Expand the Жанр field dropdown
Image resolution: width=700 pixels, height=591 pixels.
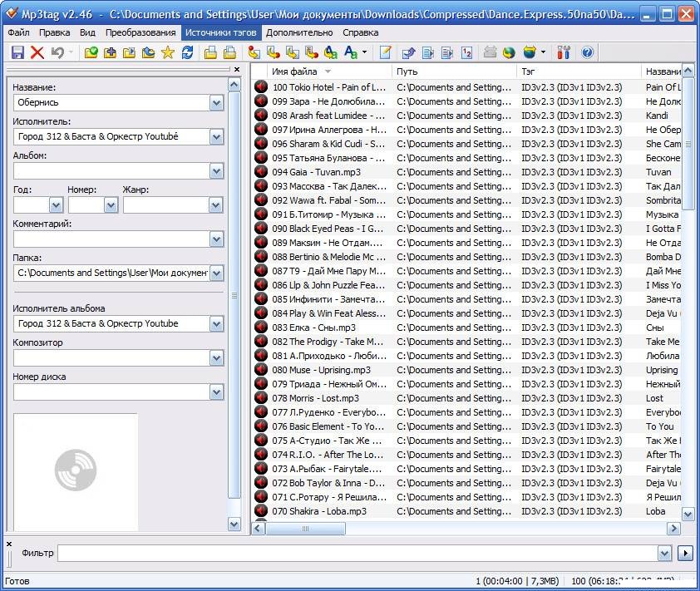tap(215, 205)
